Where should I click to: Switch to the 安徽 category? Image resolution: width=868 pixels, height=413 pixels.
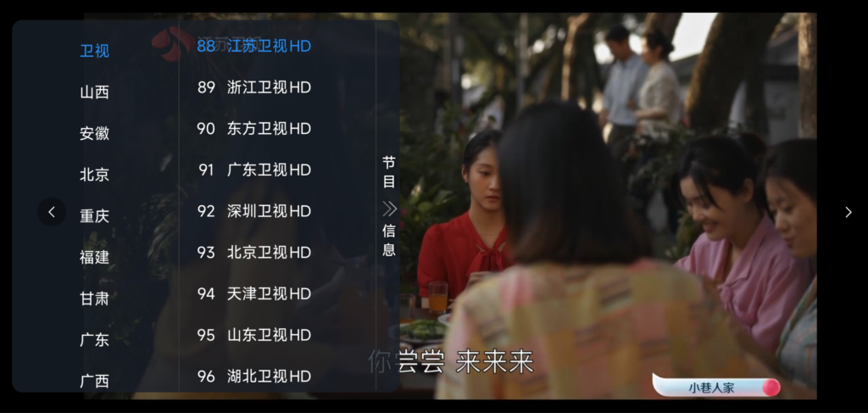coord(95,133)
